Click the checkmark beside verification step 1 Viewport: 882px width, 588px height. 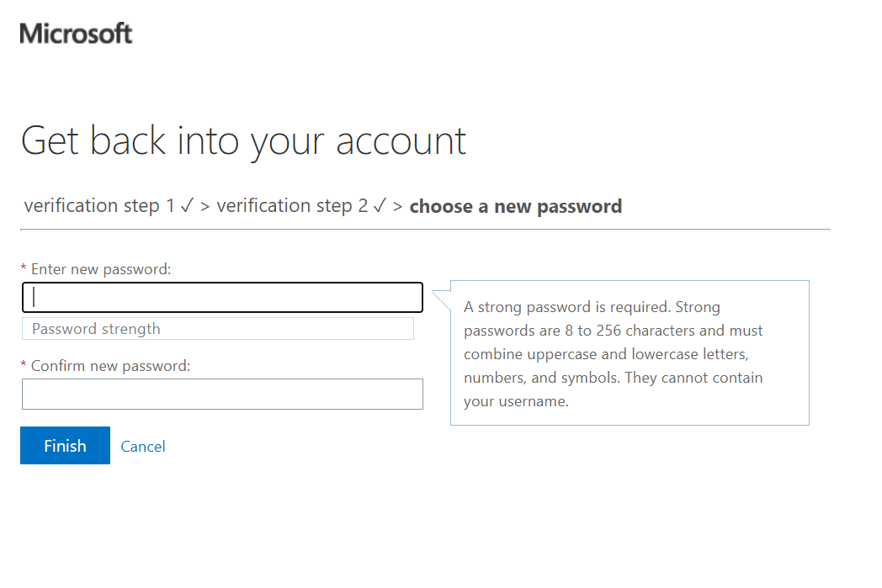click(x=187, y=204)
